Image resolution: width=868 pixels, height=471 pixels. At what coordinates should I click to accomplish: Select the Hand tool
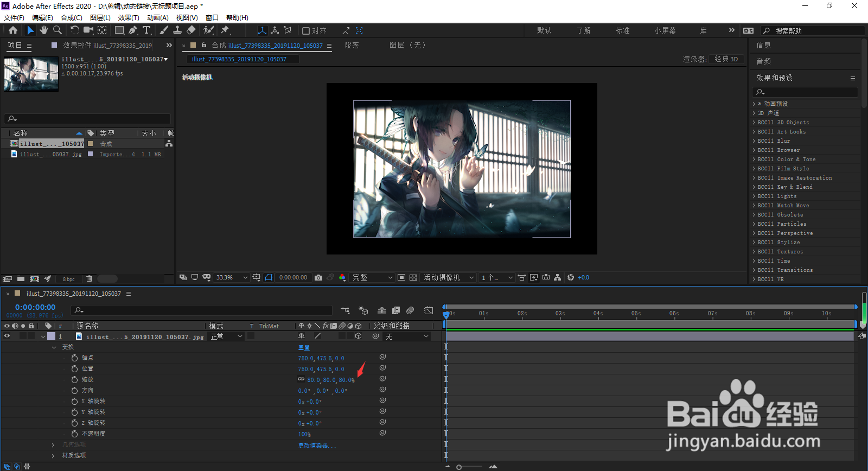(44, 30)
